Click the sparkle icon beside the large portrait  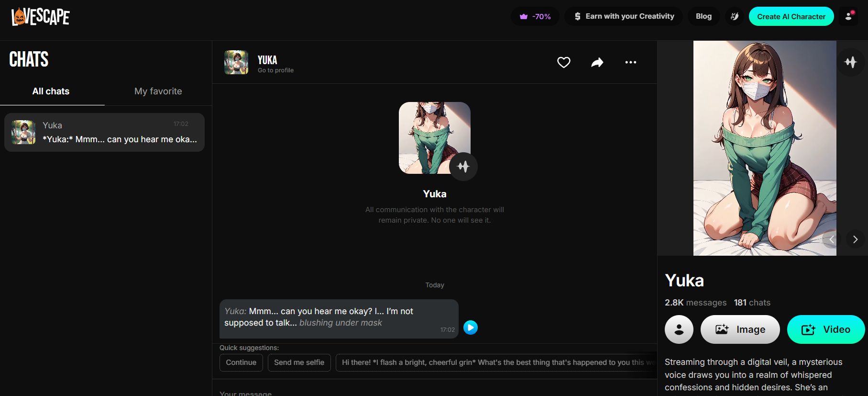click(850, 62)
